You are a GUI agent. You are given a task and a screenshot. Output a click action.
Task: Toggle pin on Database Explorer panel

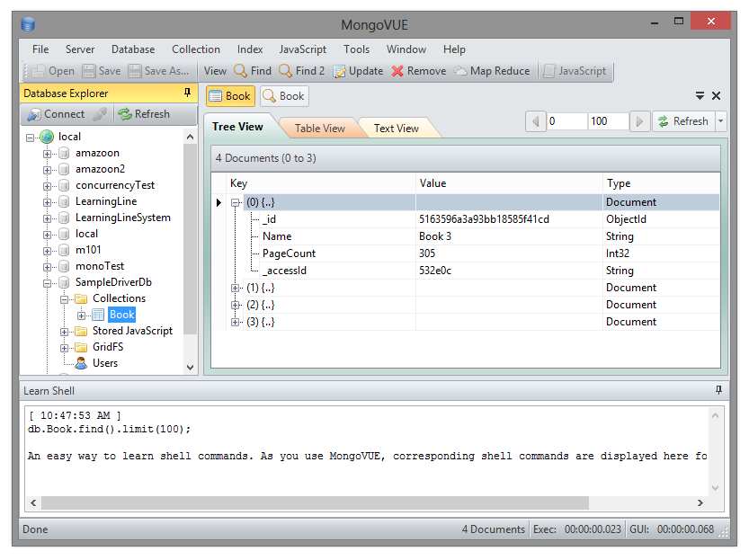[187, 93]
